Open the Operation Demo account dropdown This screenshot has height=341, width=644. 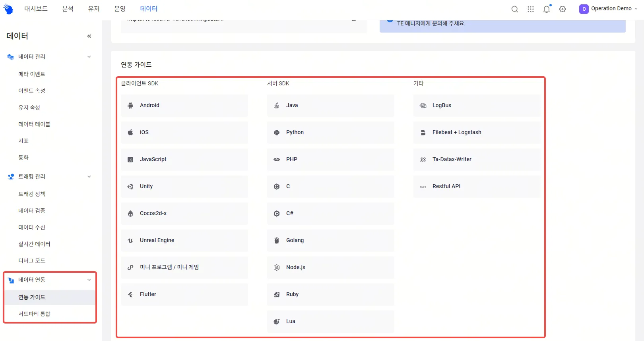(x=608, y=9)
